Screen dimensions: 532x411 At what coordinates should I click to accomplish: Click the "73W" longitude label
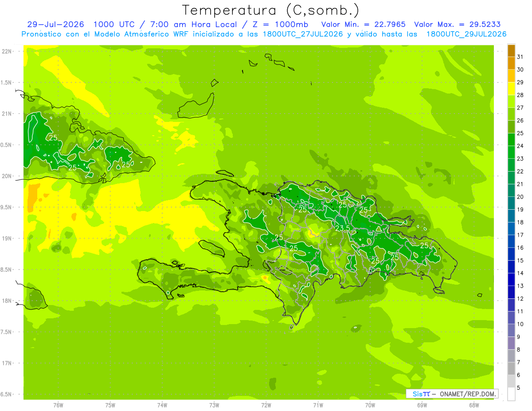tap(214, 405)
